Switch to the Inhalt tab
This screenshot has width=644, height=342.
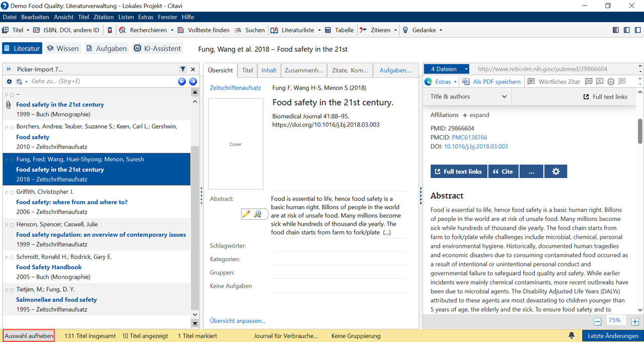pyautogui.click(x=269, y=70)
